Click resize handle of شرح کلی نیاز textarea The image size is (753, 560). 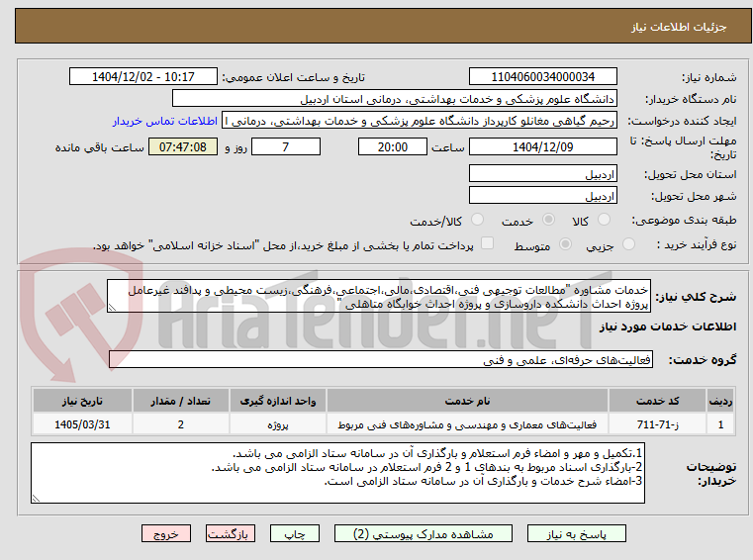(112, 308)
